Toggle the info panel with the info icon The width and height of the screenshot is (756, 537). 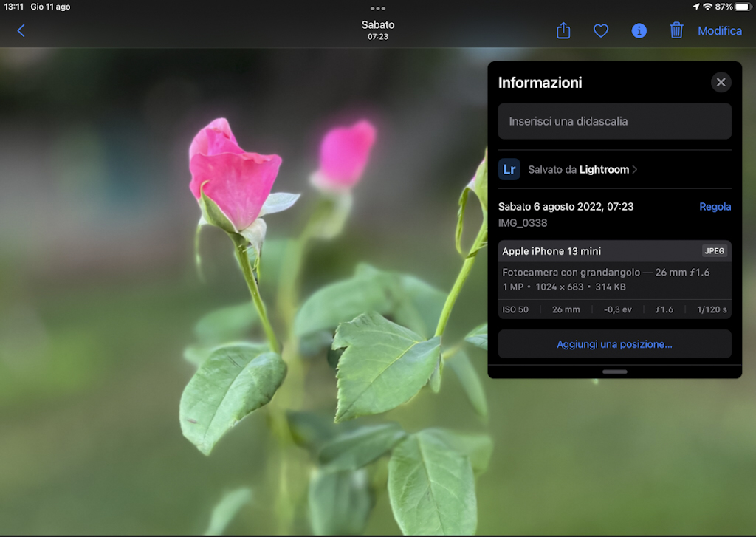(x=639, y=30)
